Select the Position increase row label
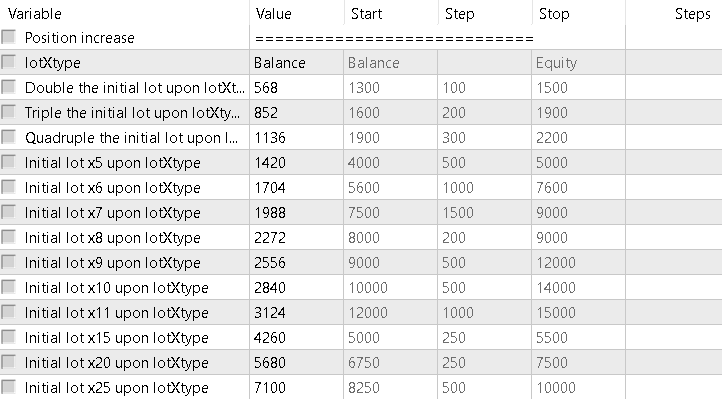The width and height of the screenshot is (722, 399). click(79, 38)
